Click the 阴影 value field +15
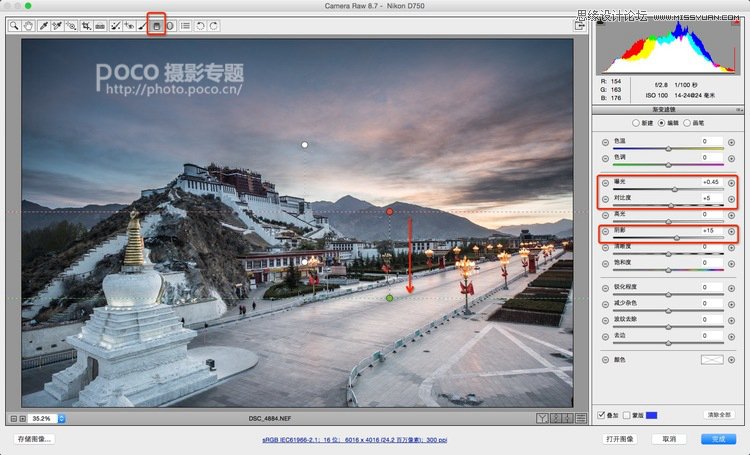The height and width of the screenshot is (455, 750). pos(711,231)
